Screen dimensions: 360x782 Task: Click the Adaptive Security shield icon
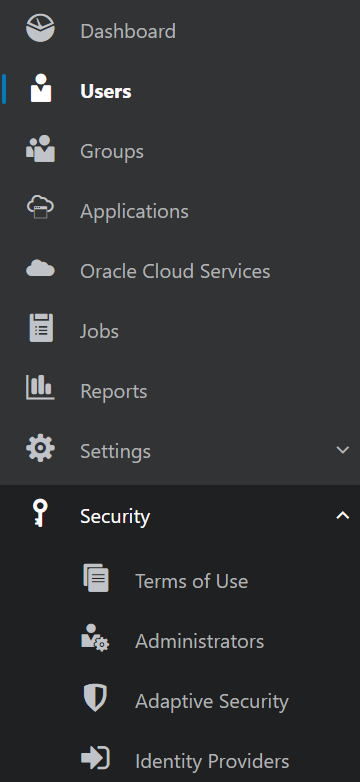click(x=95, y=698)
